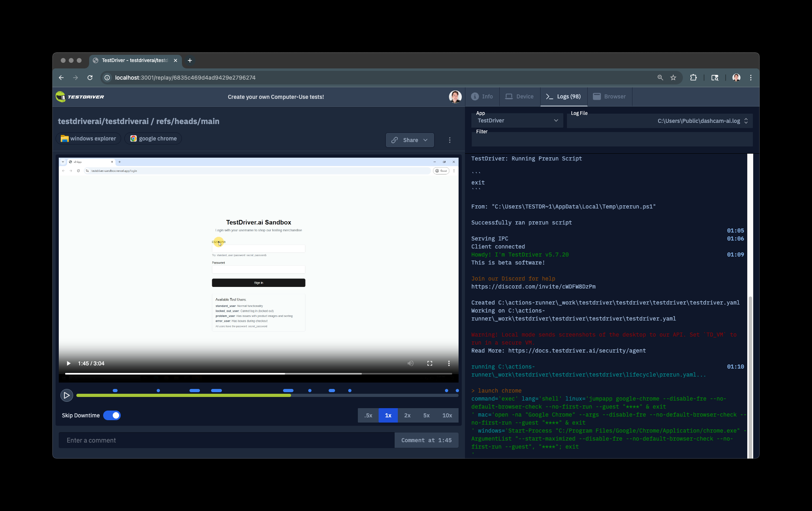Open the three-dot menu next to Share

(450, 140)
